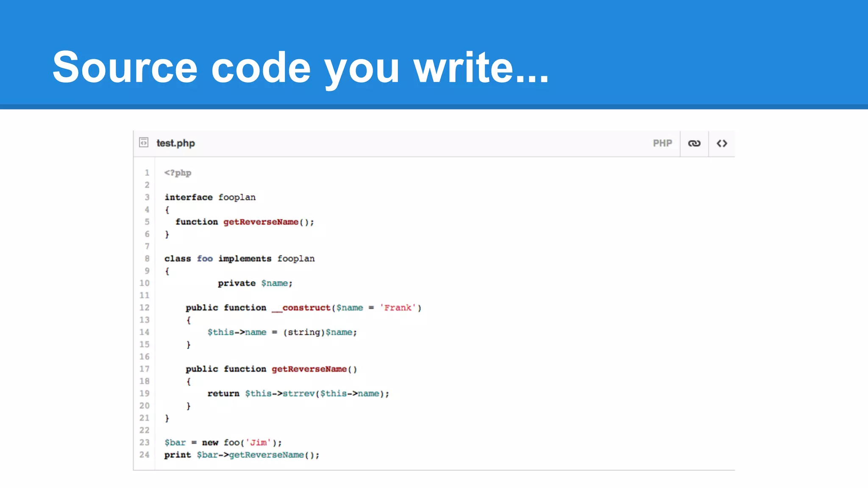The height and width of the screenshot is (488, 868).
Task: Click the '<?php' opening tag
Action: point(178,173)
